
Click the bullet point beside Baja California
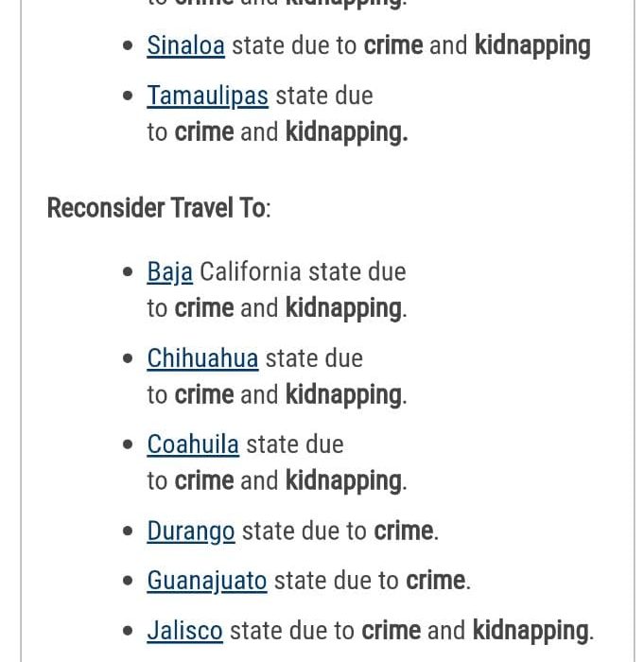pyautogui.click(x=129, y=273)
